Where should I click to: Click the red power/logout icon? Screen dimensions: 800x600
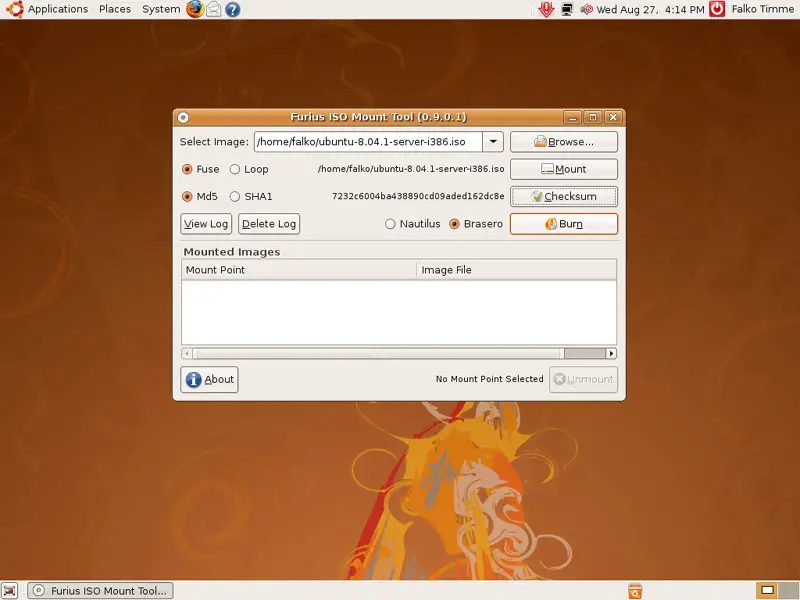pos(716,9)
